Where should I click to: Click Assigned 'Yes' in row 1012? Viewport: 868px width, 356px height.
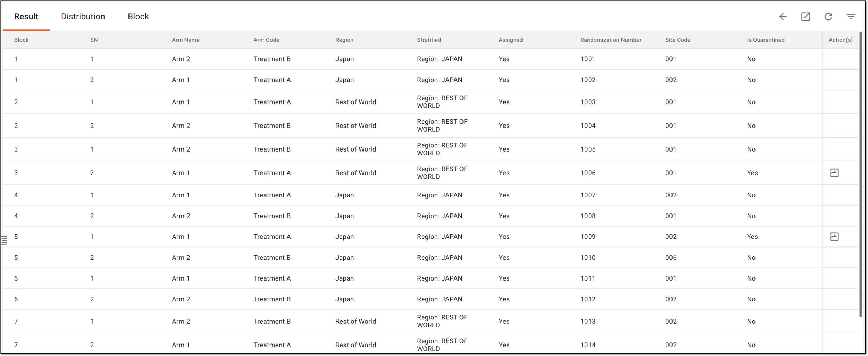tap(504, 299)
